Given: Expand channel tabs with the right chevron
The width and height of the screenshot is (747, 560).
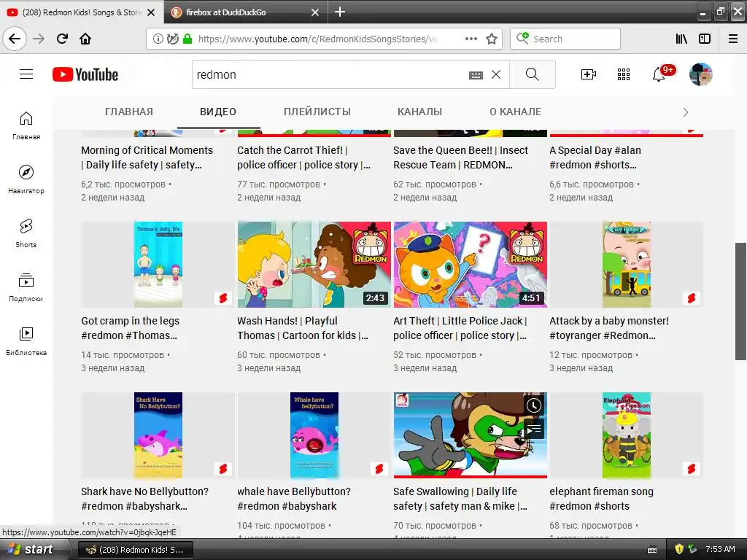Looking at the screenshot, I should (x=686, y=112).
